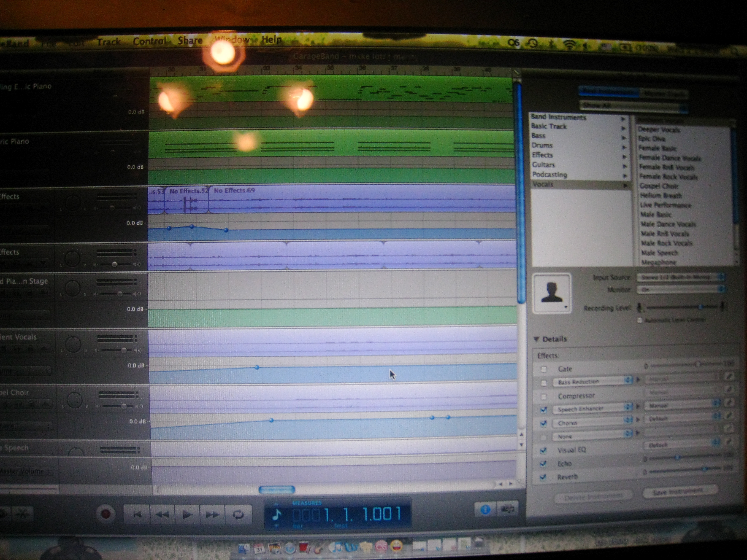This screenshot has width=747, height=560.
Task: Start playback with the Play button
Action: click(x=187, y=514)
